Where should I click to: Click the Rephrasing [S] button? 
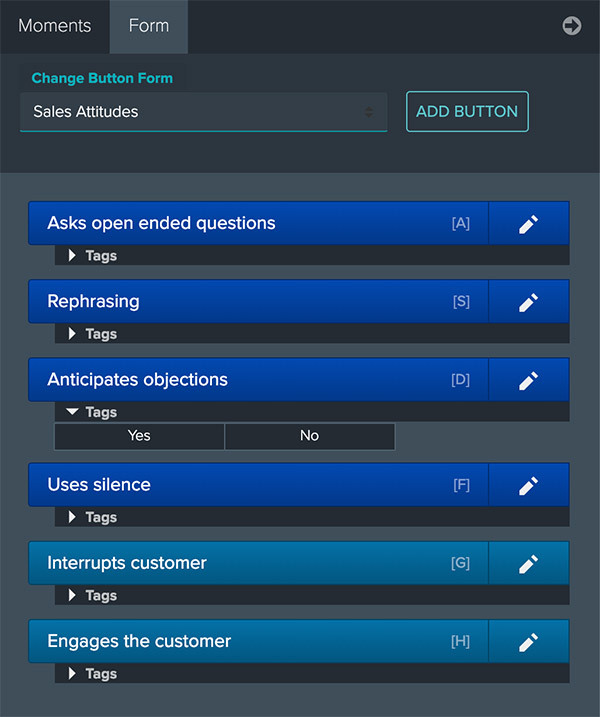(258, 302)
